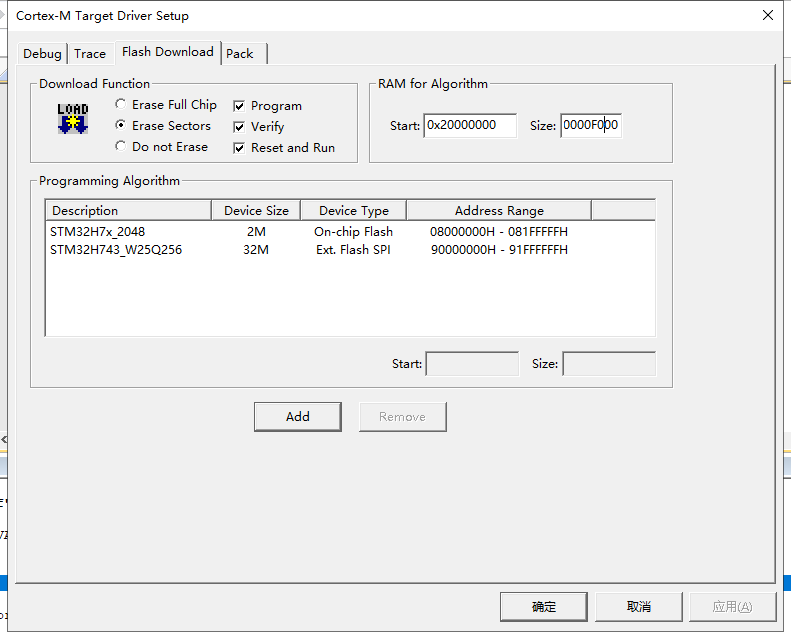Select the STM32H7x_2048 algorithm row

pos(98,232)
